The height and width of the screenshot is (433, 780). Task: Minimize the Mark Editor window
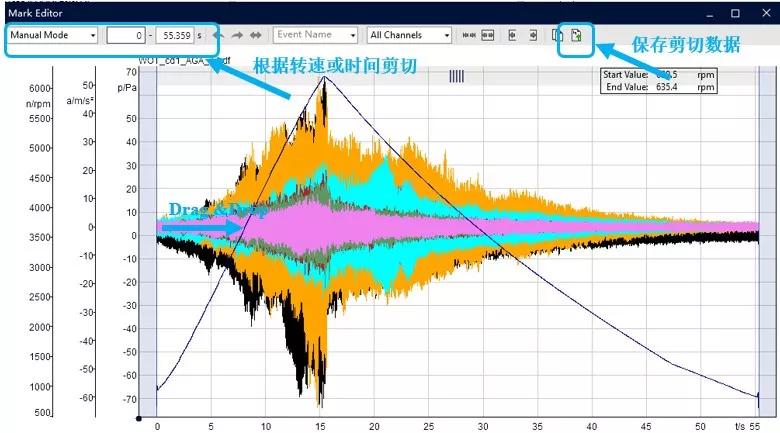pyautogui.click(x=708, y=13)
